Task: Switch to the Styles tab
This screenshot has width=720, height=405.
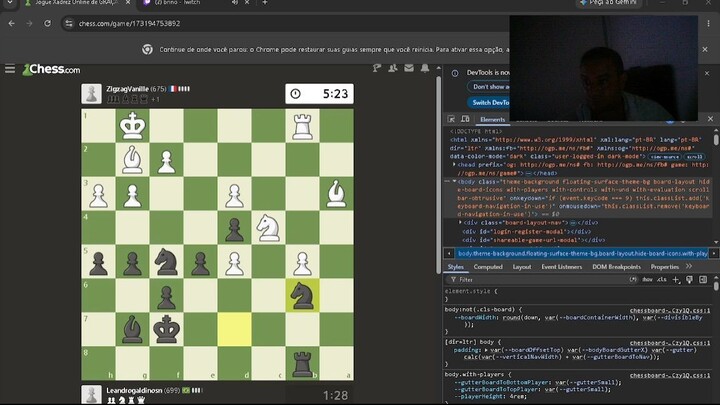Action: tap(456, 267)
